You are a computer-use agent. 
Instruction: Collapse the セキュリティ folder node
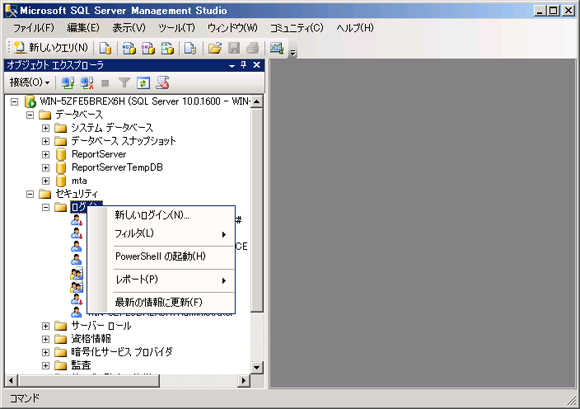click(30, 194)
